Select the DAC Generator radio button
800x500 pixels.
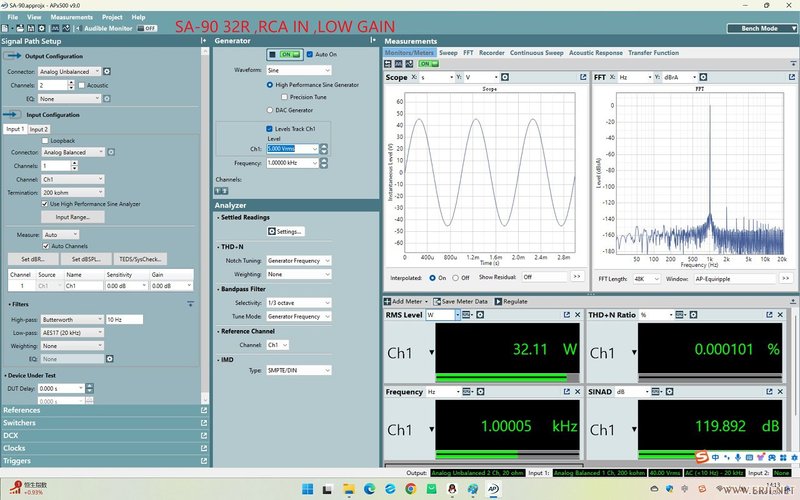pyautogui.click(x=269, y=110)
